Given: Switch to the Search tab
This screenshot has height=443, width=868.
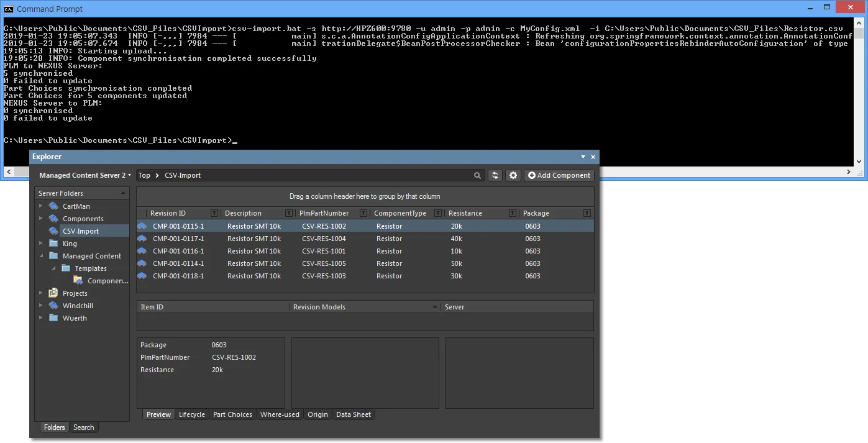Looking at the screenshot, I should coord(84,427).
